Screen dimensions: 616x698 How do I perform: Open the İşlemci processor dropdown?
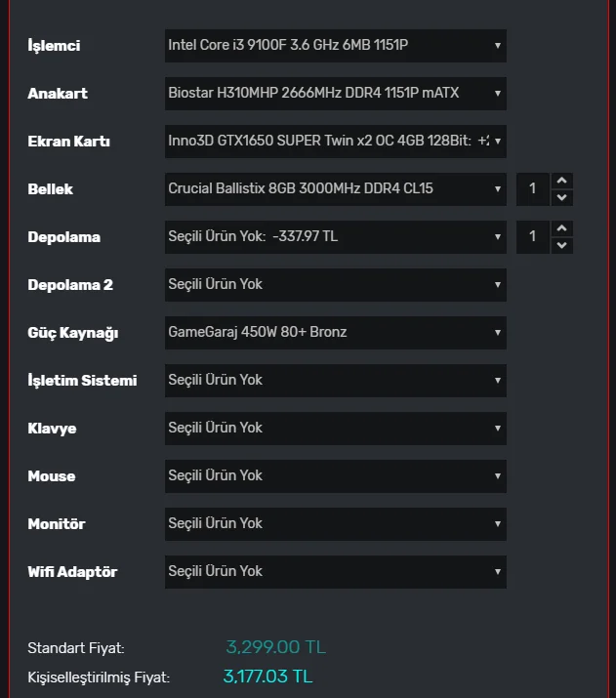335,45
